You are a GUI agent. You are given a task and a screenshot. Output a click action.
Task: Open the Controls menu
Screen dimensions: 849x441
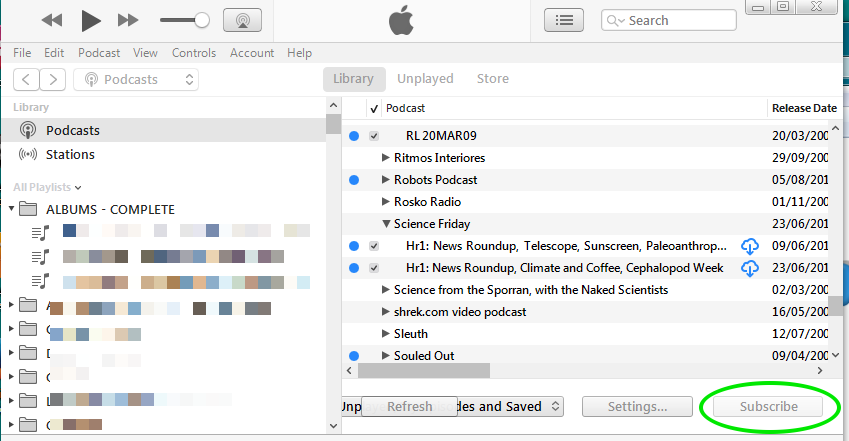(x=194, y=53)
